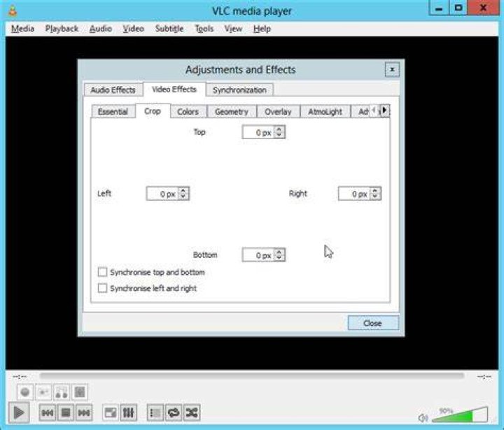Click the playback seek bar
Screen dimensions: 504x430
click(252, 375)
